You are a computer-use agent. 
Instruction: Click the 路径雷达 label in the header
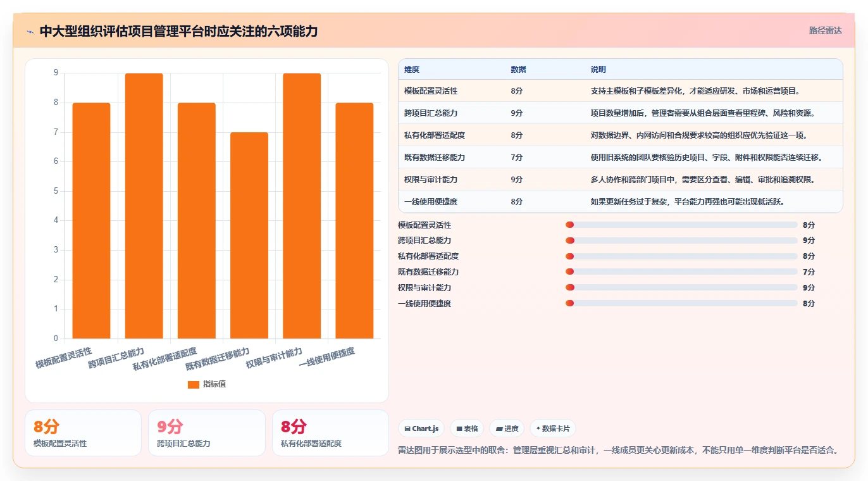(825, 30)
